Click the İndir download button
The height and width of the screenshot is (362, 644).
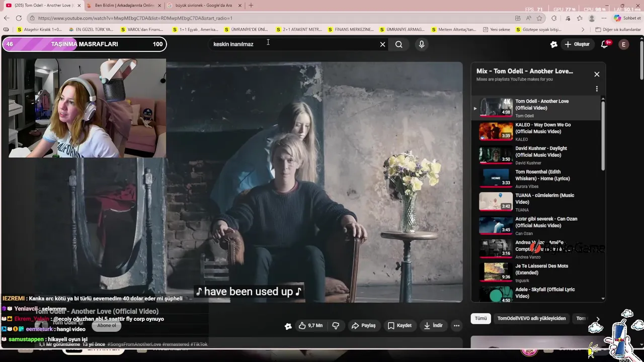point(433,326)
